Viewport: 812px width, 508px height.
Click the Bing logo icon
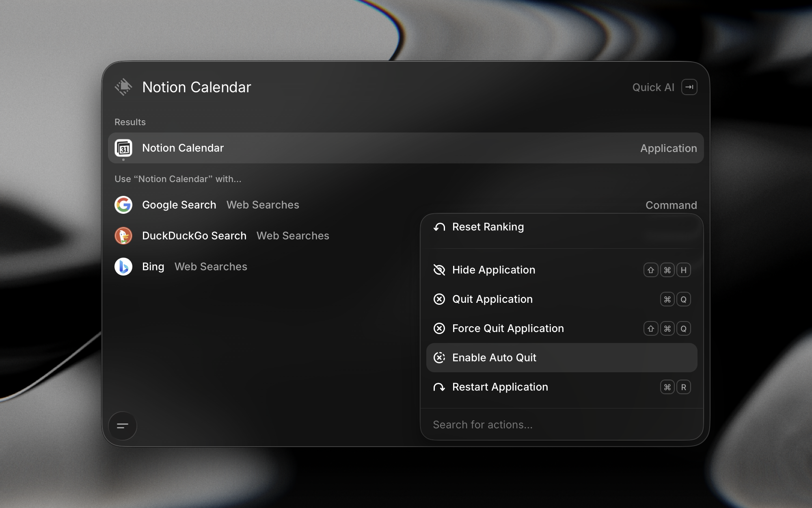coord(123,267)
